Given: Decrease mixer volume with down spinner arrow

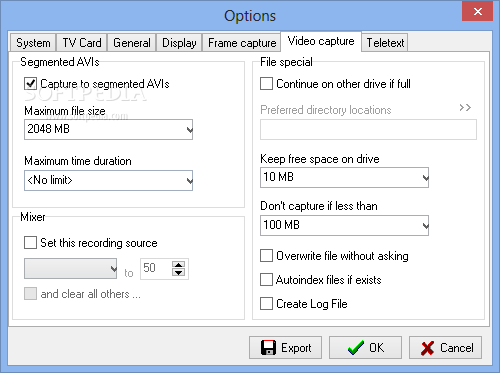Looking at the screenshot, I should coord(179,272).
